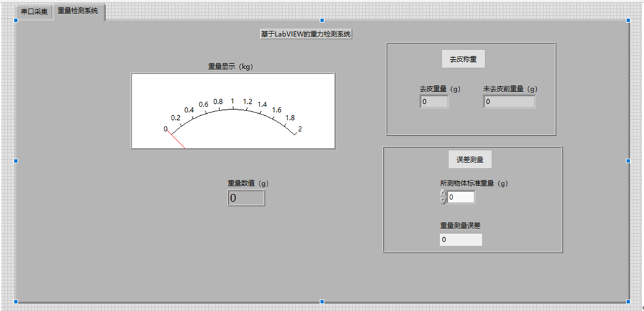Click the 所测物体标准重量 (g) label

tap(474, 184)
